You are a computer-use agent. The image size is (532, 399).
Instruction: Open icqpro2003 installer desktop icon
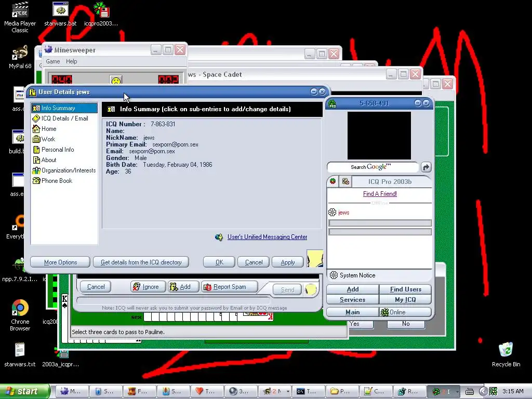coord(101,14)
